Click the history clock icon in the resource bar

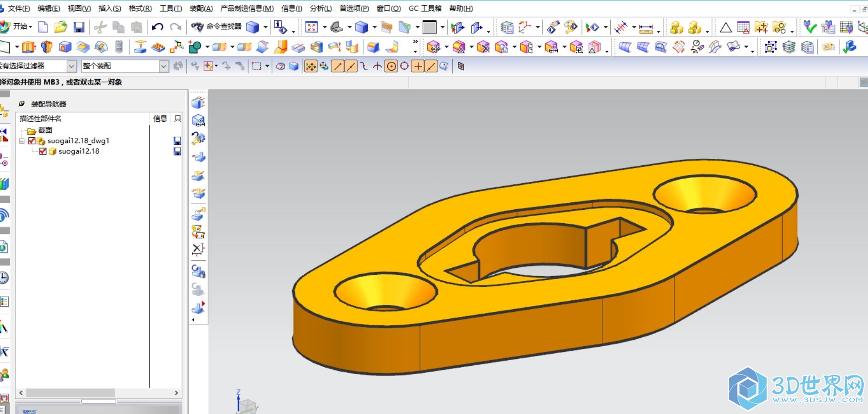4,278
